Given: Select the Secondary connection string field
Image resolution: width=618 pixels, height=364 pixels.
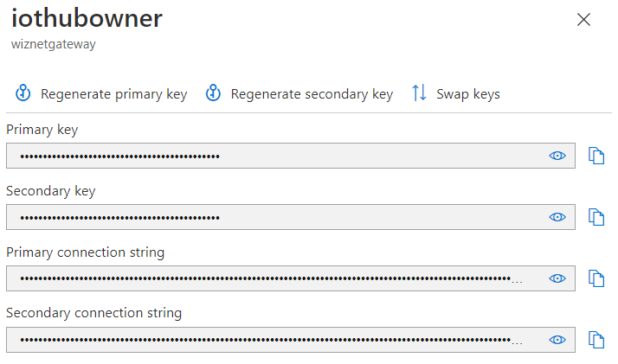Looking at the screenshot, I should point(291,340).
